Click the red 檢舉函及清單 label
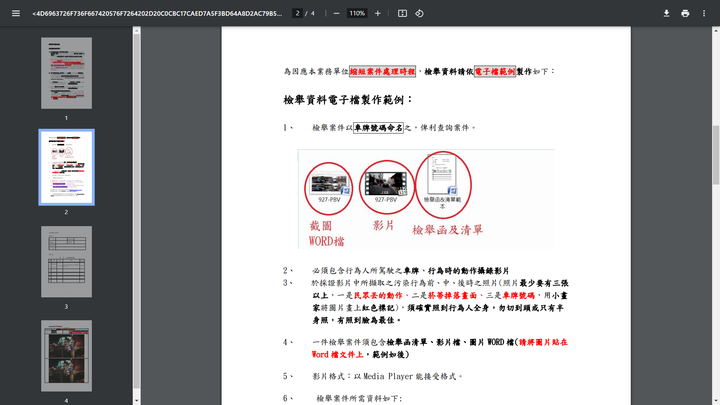 (x=447, y=230)
